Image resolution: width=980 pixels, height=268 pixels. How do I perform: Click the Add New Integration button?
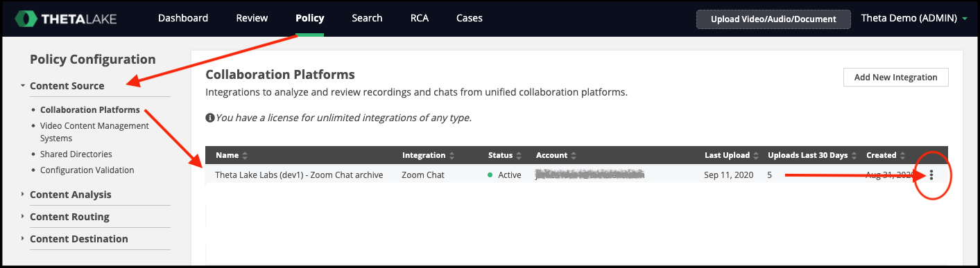click(x=895, y=77)
